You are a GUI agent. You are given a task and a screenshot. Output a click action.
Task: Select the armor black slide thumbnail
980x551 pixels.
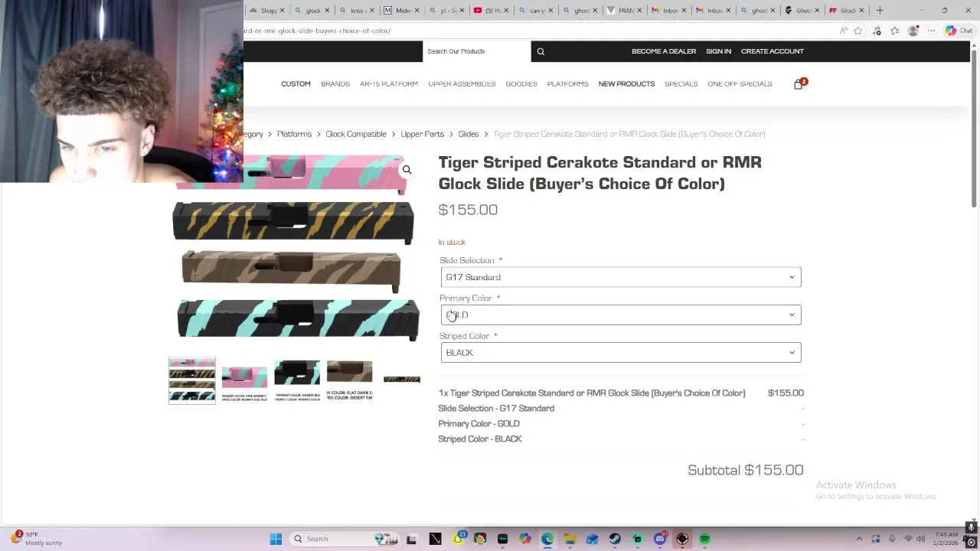pos(297,380)
